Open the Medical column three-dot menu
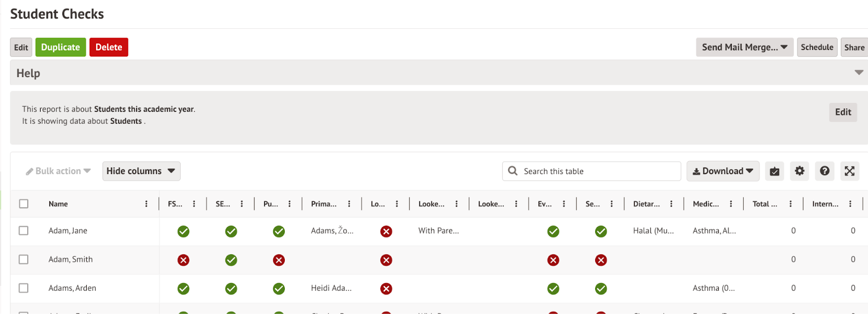The image size is (868, 314). pyautogui.click(x=731, y=204)
